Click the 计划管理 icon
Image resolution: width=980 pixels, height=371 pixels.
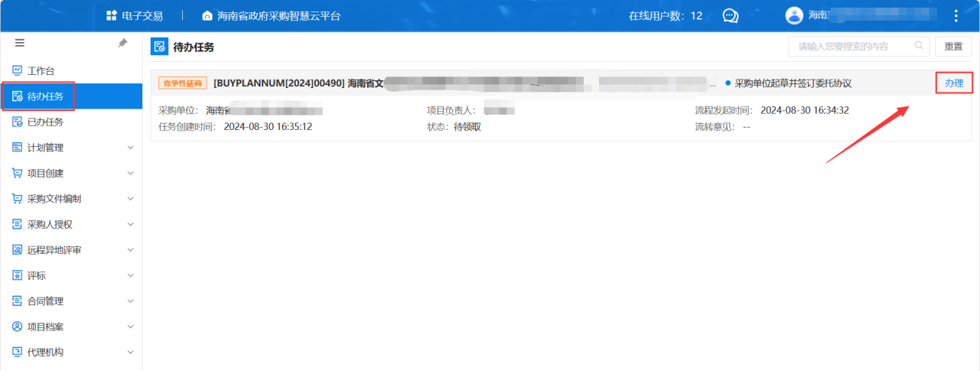click(x=17, y=148)
